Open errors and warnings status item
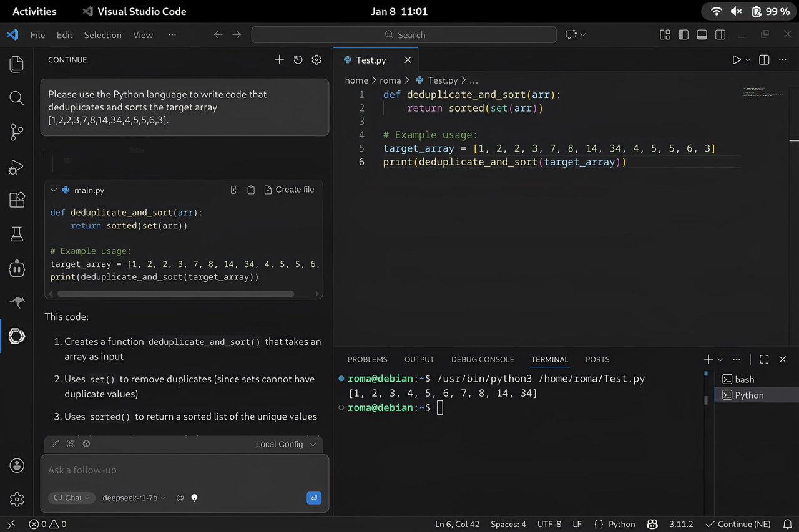Screen dimensions: 799x532 (x=47, y=524)
